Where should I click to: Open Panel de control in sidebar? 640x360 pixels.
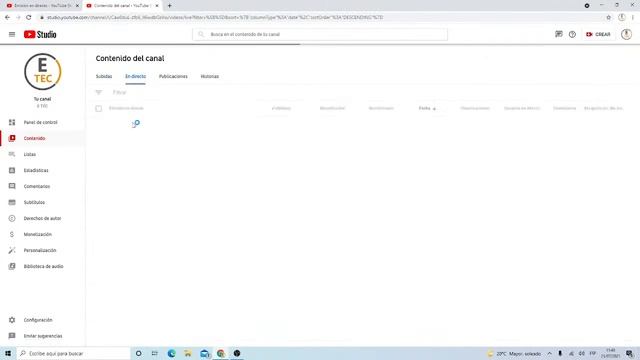[x=42, y=122]
